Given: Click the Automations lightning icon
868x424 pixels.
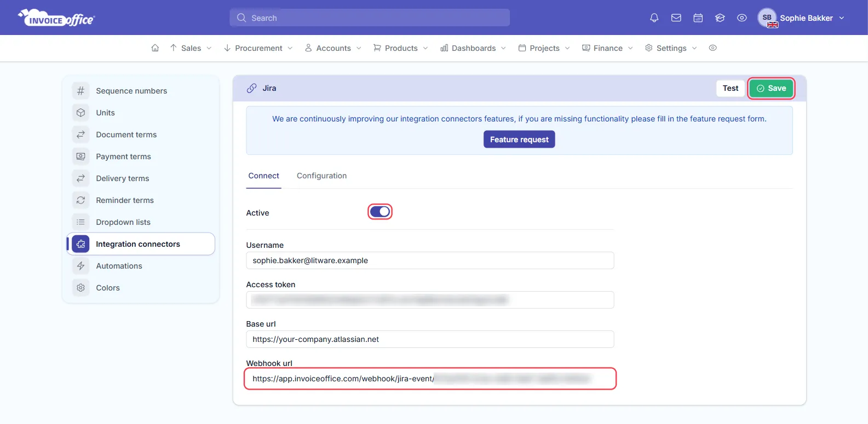Looking at the screenshot, I should pos(81,266).
